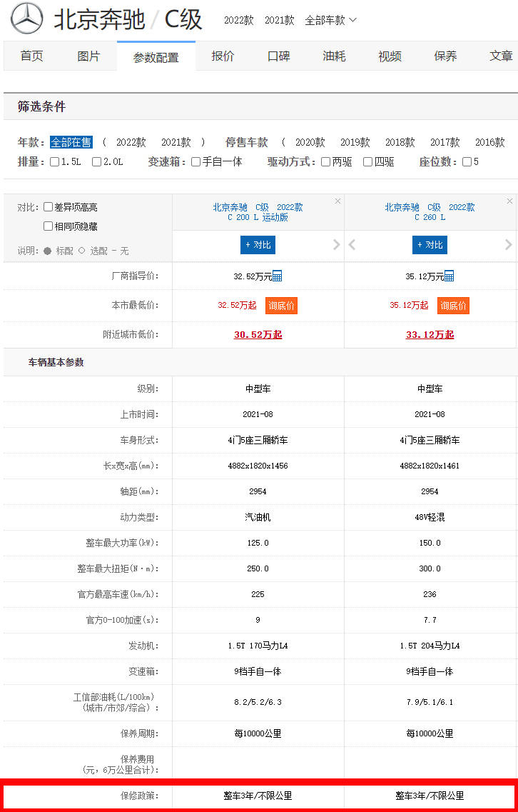Screen dimensions: 518x812
Task: Enable 相同项隐藏 checkbox
Action: tap(48, 226)
